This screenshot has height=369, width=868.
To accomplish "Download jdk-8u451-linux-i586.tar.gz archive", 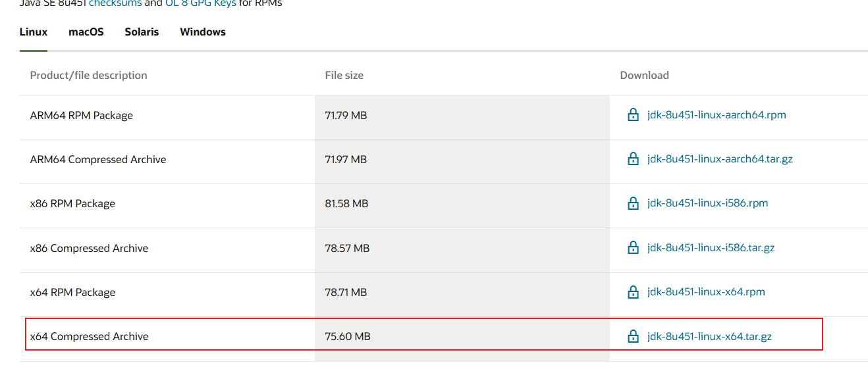I will coord(711,248).
